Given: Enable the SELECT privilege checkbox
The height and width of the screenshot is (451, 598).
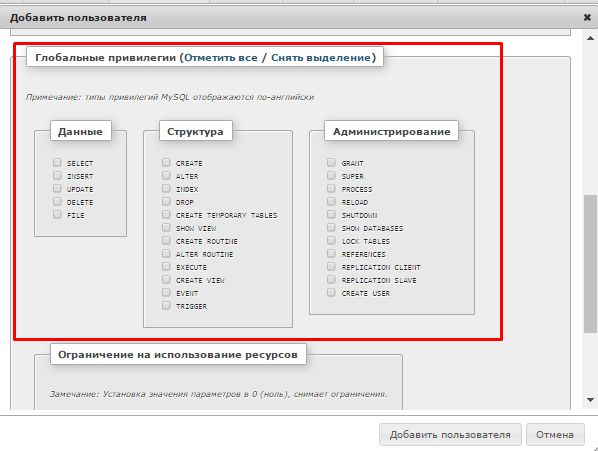Looking at the screenshot, I should [57, 163].
